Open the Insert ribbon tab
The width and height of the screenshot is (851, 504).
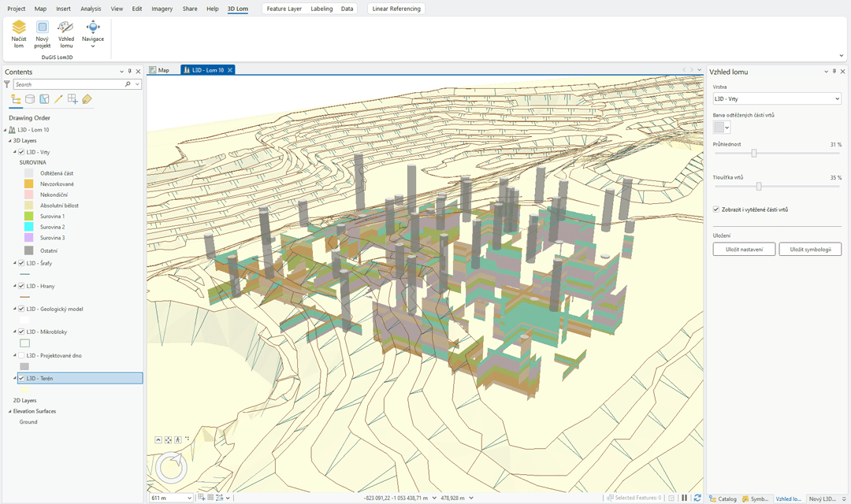tap(63, 9)
